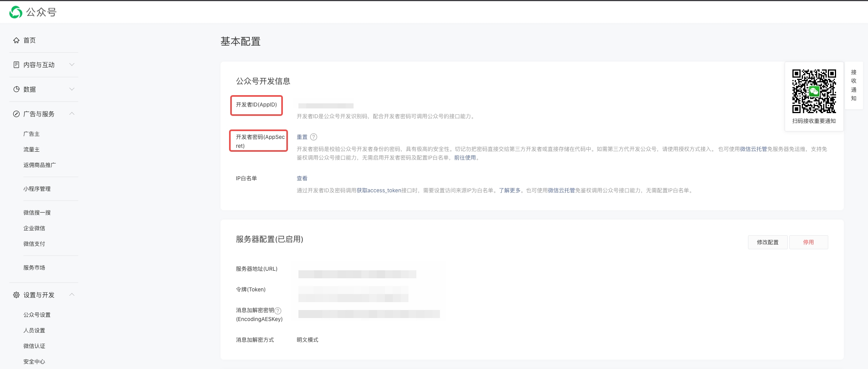Collapse the 设置与开发 section chevron

(72, 294)
